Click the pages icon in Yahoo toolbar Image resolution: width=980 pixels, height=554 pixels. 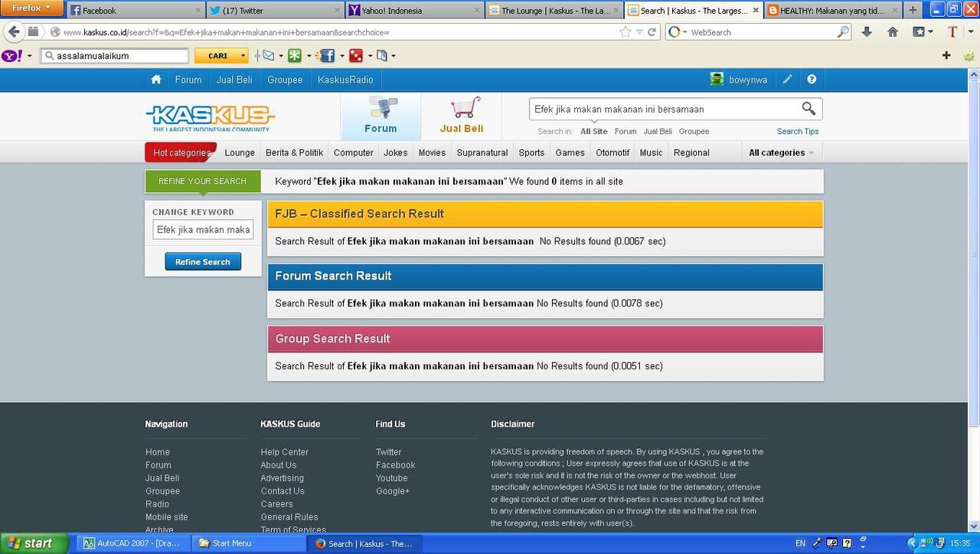click(382, 56)
